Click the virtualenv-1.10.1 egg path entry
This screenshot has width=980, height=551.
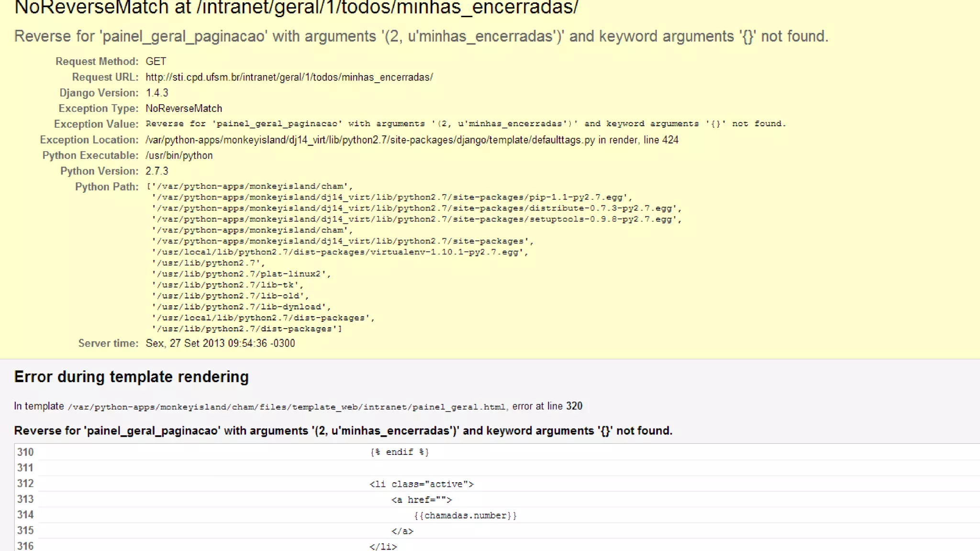pos(340,252)
